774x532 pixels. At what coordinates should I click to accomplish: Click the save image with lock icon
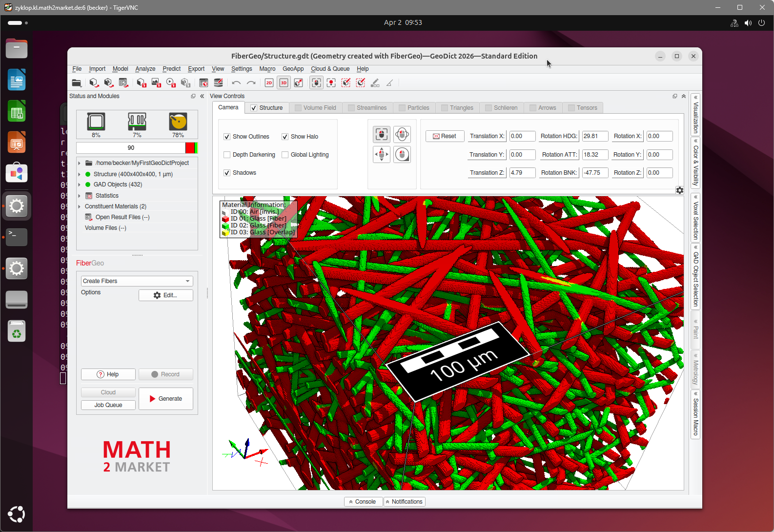click(156, 83)
